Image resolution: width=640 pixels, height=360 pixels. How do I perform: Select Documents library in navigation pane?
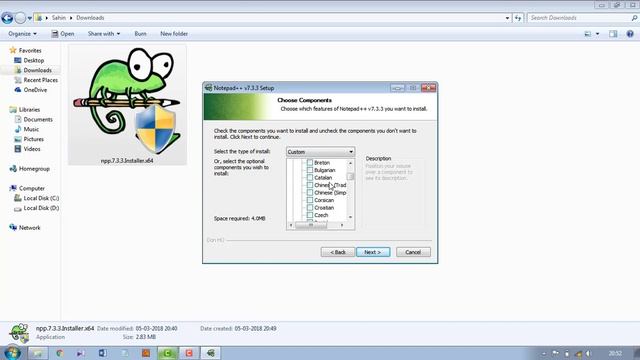[x=34, y=120]
